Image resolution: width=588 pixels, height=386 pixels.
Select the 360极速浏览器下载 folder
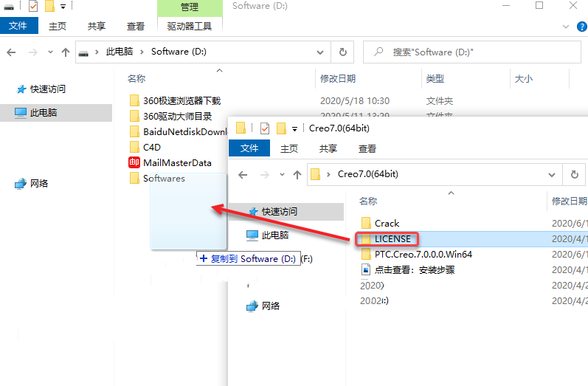(175, 100)
